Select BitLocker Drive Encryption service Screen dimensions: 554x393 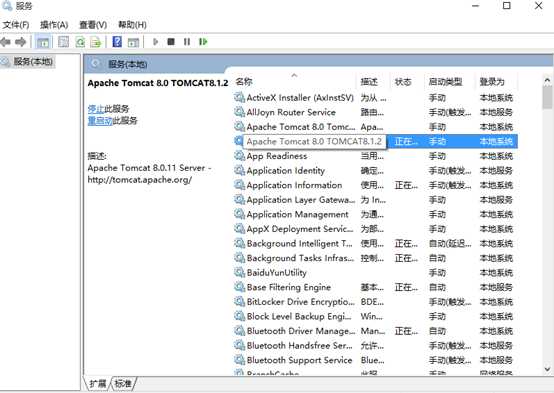point(376,301)
